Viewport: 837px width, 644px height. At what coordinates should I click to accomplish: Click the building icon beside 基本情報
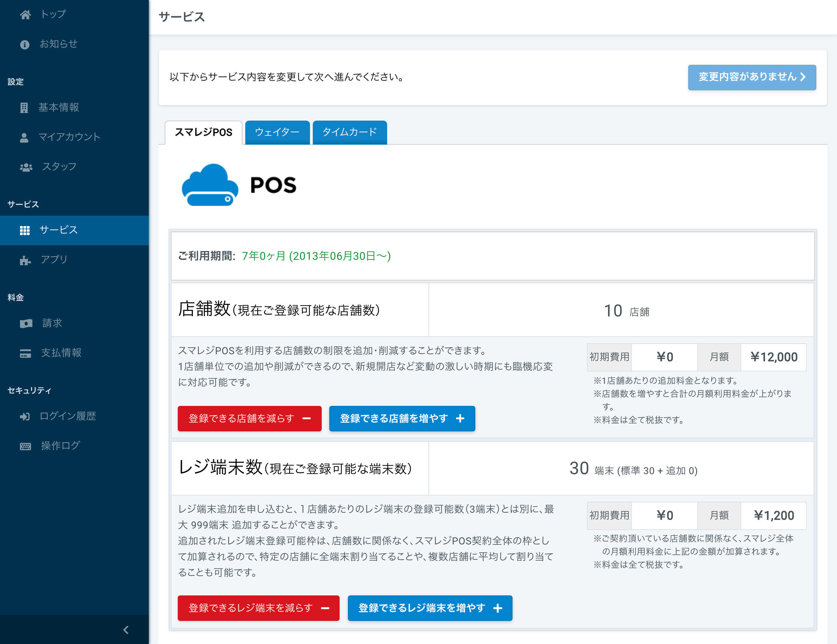tap(24, 108)
